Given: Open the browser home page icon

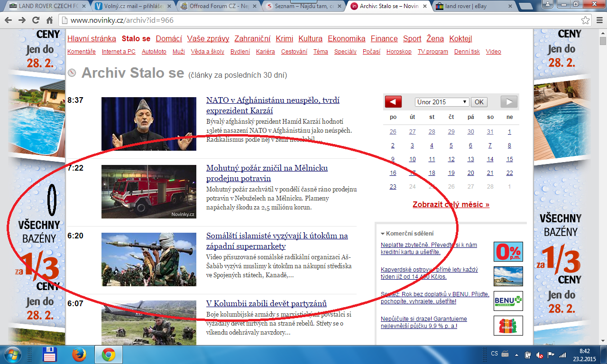Looking at the screenshot, I should click(49, 20).
